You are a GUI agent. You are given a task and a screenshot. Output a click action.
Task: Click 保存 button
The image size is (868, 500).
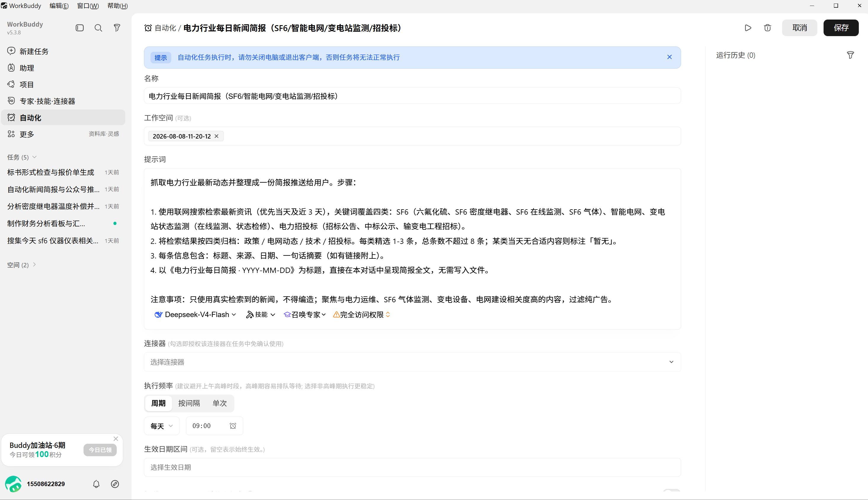[841, 28]
